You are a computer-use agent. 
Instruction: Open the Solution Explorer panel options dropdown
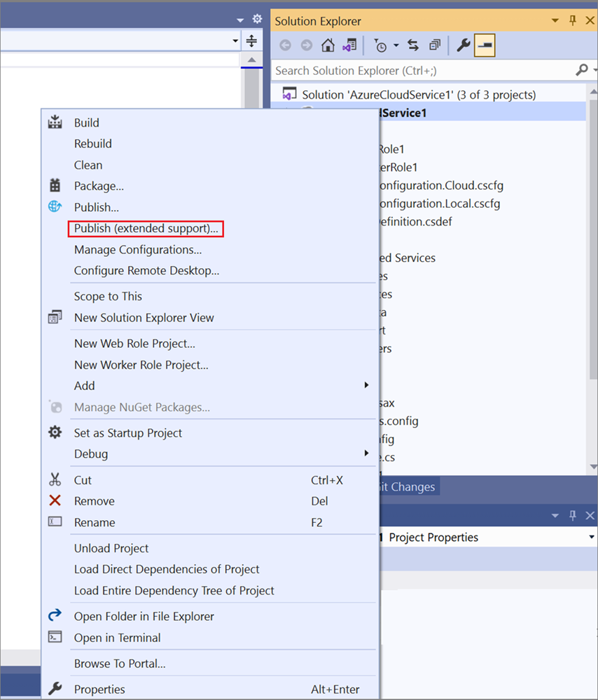pos(555,21)
